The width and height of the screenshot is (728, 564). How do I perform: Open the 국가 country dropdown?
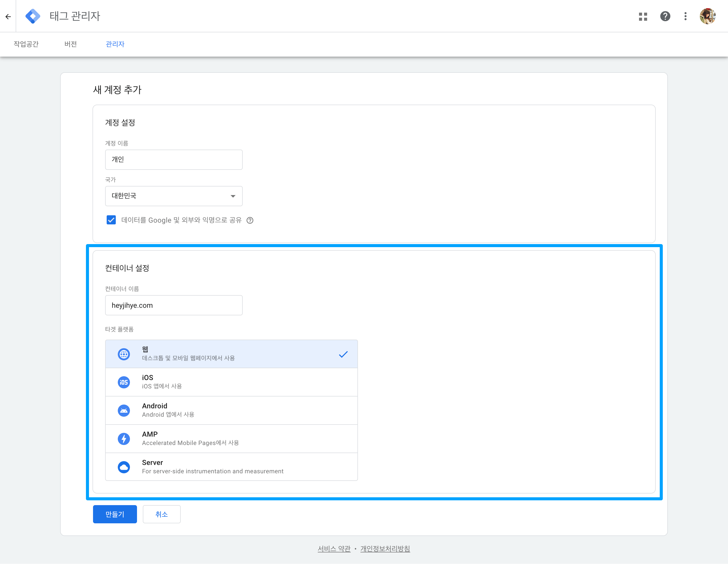(174, 196)
